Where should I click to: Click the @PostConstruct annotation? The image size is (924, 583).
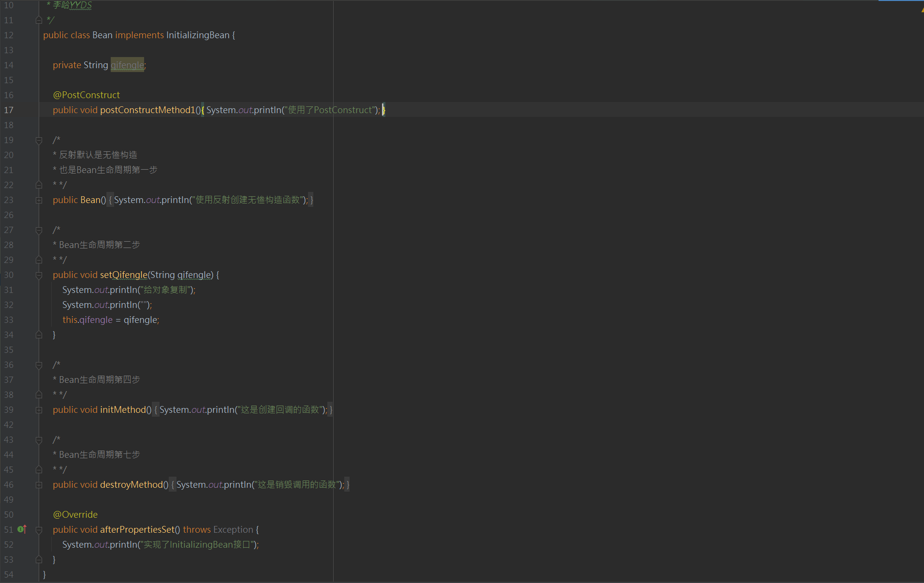pyautogui.click(x=86, y=95)
